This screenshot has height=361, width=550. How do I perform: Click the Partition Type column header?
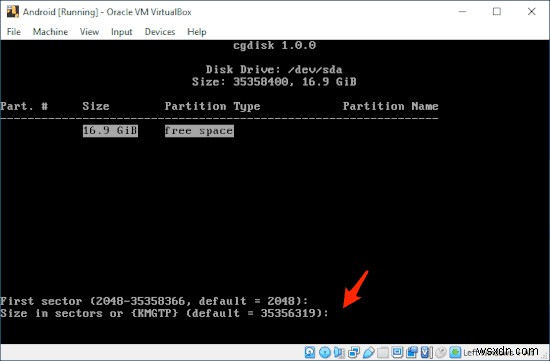[x=212, y=106]
